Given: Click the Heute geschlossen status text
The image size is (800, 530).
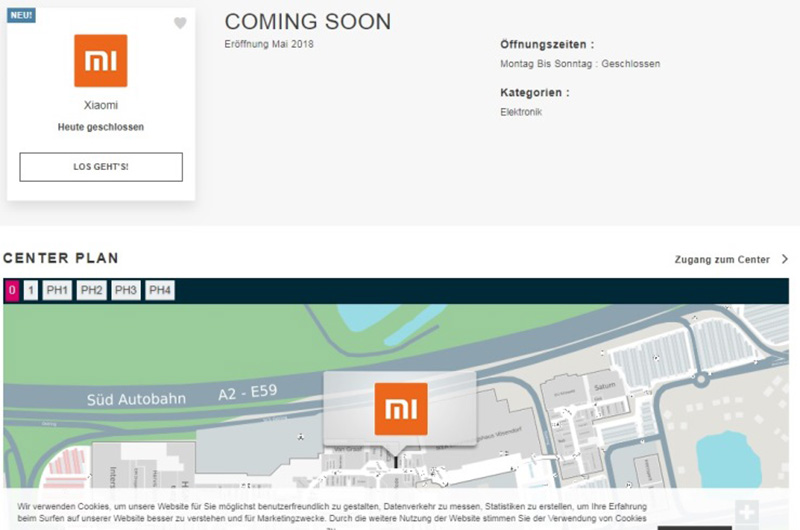Looking at the screenshot, I should pyautogui.click(x=101, y=127).
